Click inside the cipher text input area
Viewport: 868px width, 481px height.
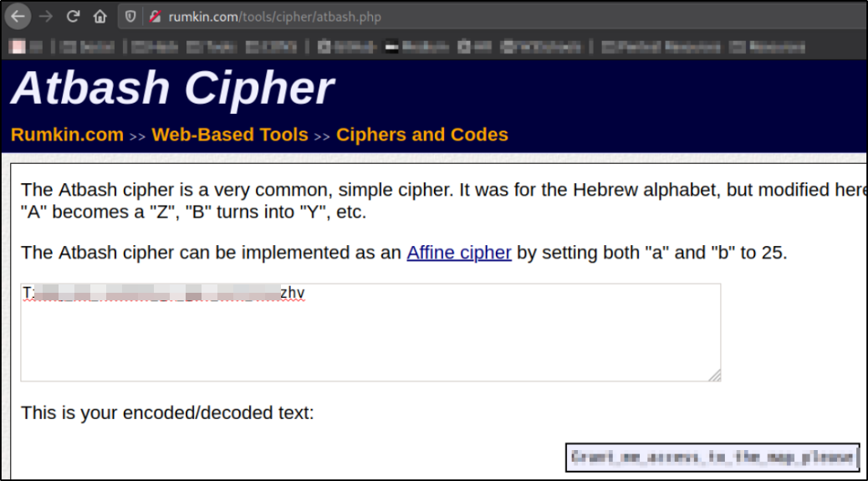click(370, 332)
